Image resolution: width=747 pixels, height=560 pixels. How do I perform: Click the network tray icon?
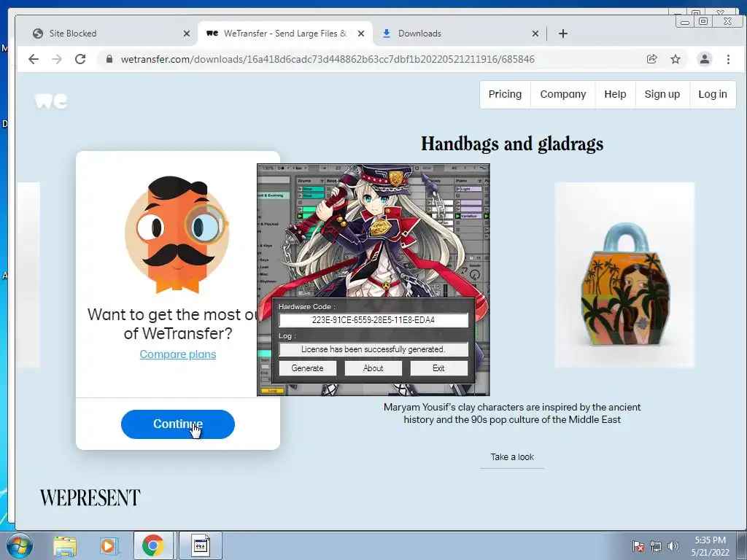pos(656,546)
